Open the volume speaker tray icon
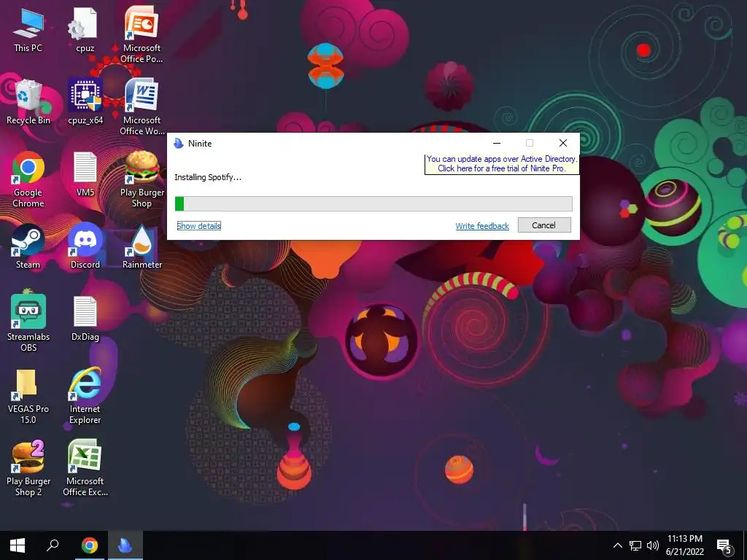This screenshot has height=560, width=747. click(653, 545)
